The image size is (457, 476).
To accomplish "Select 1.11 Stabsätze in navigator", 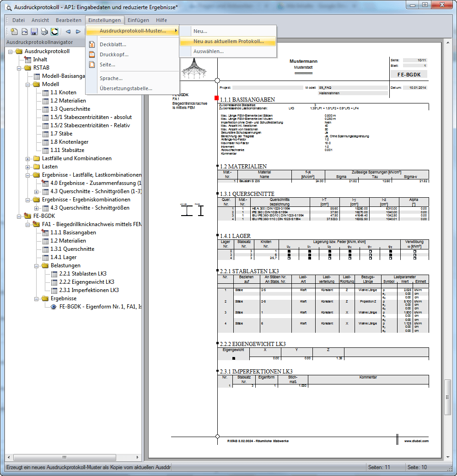I will [x=67, y=150].
